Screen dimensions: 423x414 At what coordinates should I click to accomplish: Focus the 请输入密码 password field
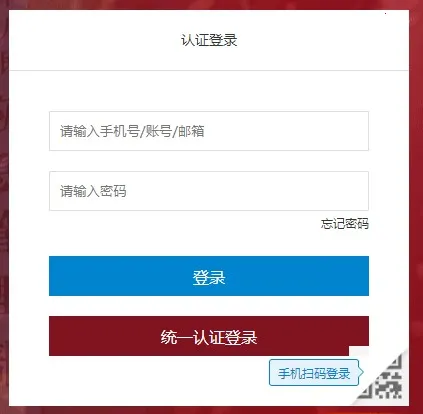(x=209, y=191)
